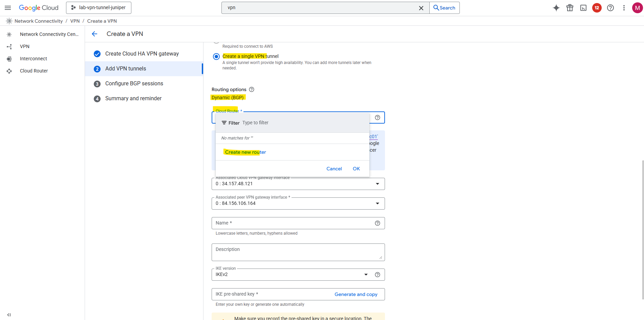Screen dimensions: 644x320
Task: Open Configure BGP sessions step
Action: 144,84
